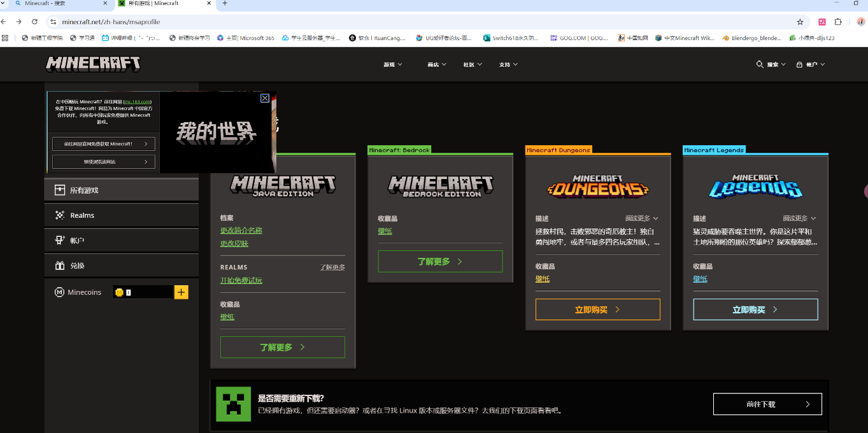
Task: Open the bookmarks apps grid icon
Action: click(5, 38)
